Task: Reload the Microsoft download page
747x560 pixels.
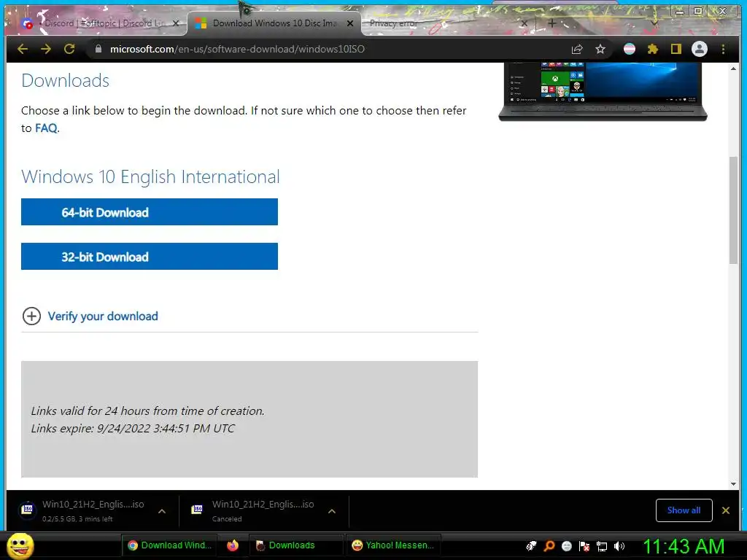Action: click(x=69, y=49)
